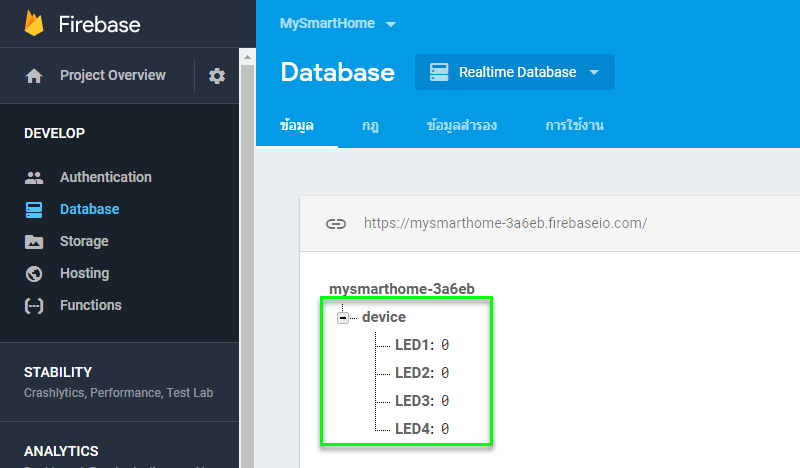The width and height of the screenshot is (800, 468).
Task: Select the LED2 key
Action: click(414, 373)
